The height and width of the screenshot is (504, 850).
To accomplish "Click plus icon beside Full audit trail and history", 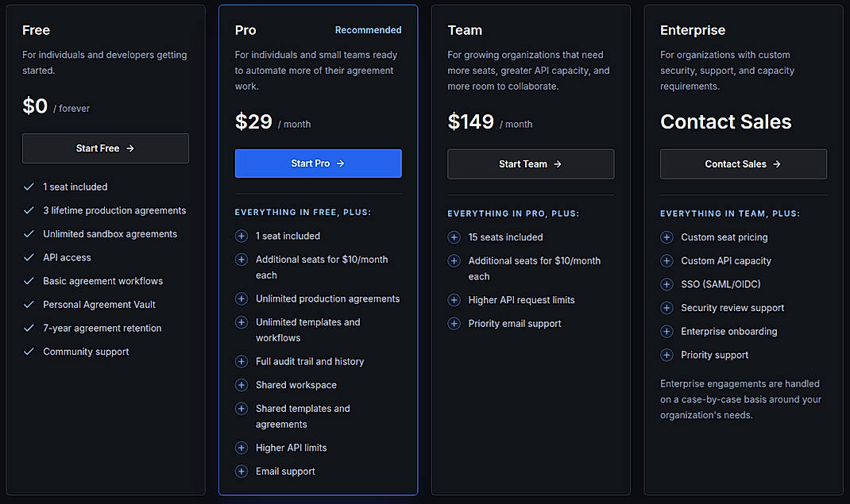I will coord(241,362).
